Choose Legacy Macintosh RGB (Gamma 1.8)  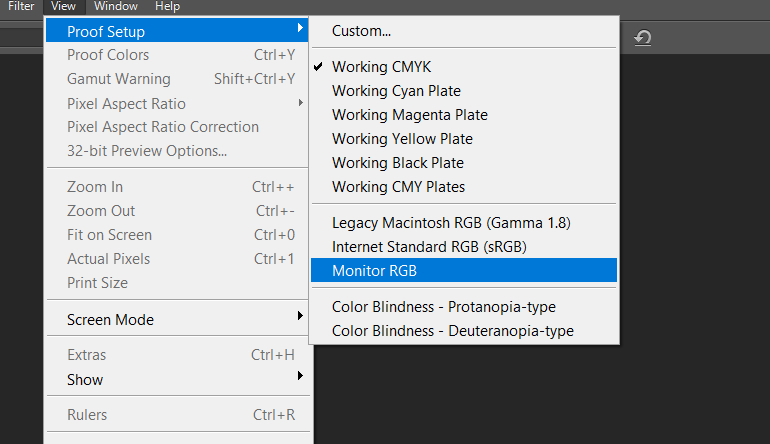(x=451, y=222)
